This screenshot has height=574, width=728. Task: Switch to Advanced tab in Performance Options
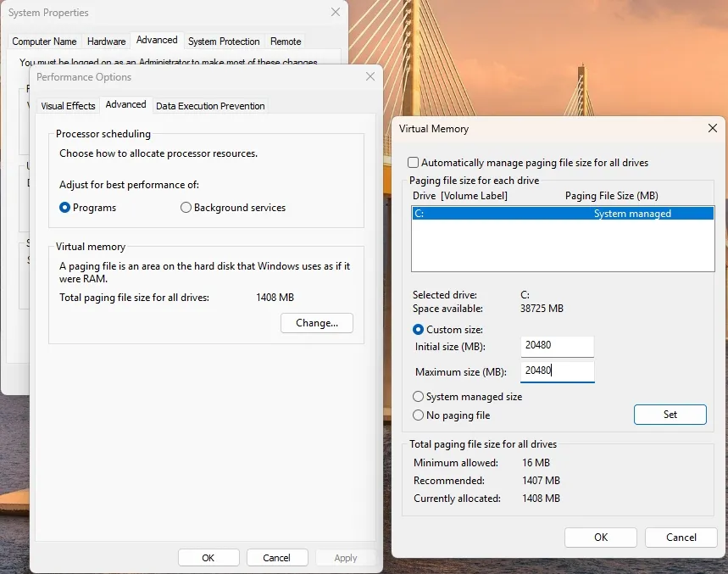click(x=125, y=104)
